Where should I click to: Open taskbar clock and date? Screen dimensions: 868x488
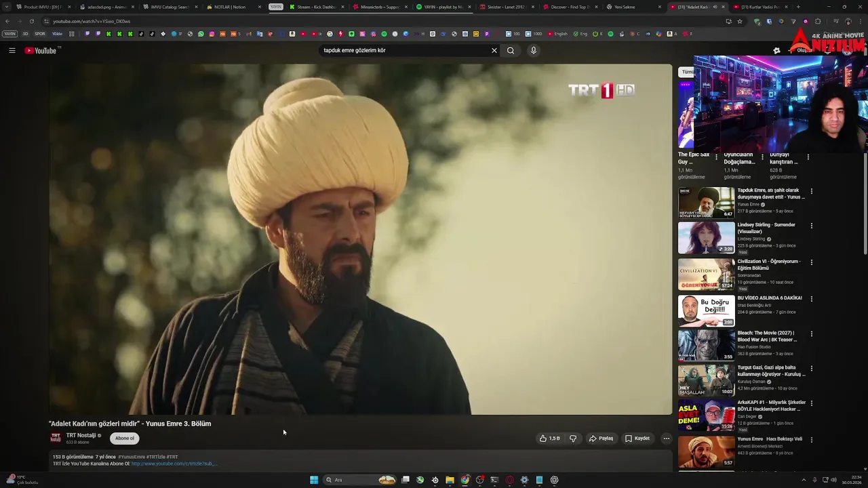852,480
